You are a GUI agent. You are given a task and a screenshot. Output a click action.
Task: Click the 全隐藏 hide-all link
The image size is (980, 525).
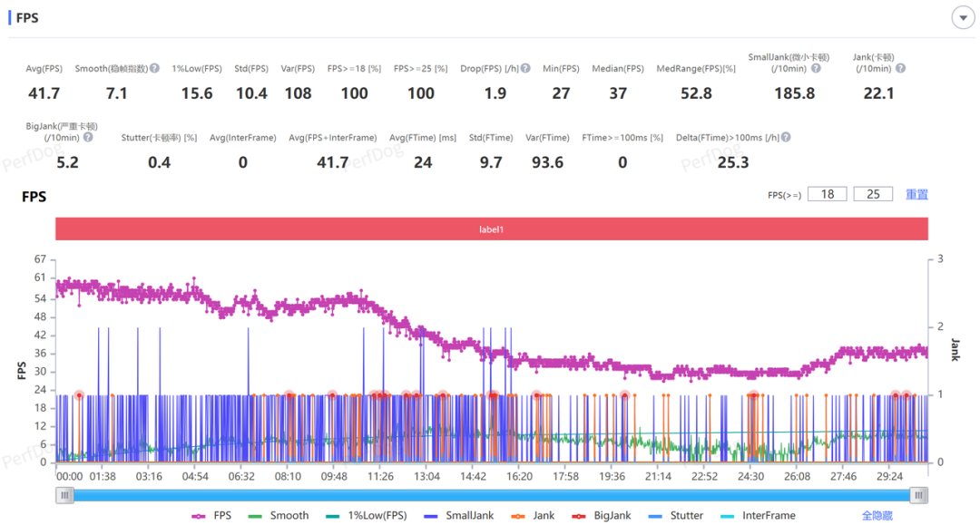878,515
